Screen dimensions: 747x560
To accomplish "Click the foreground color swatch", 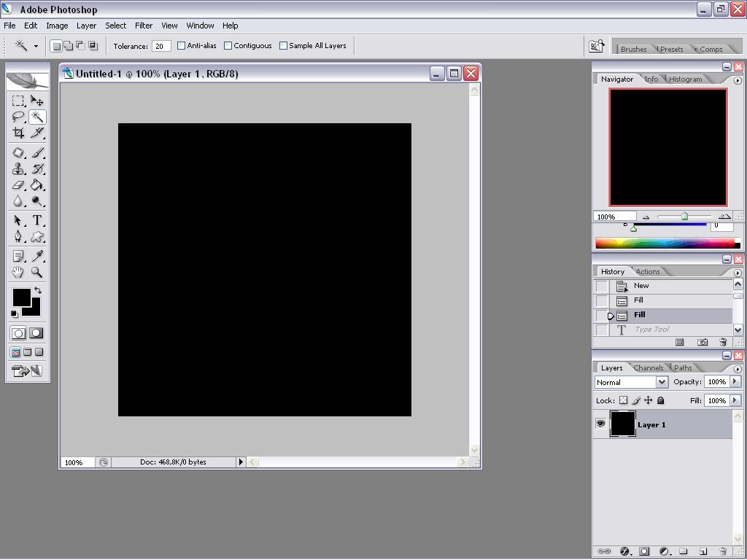I will click(x=21, y=297).
